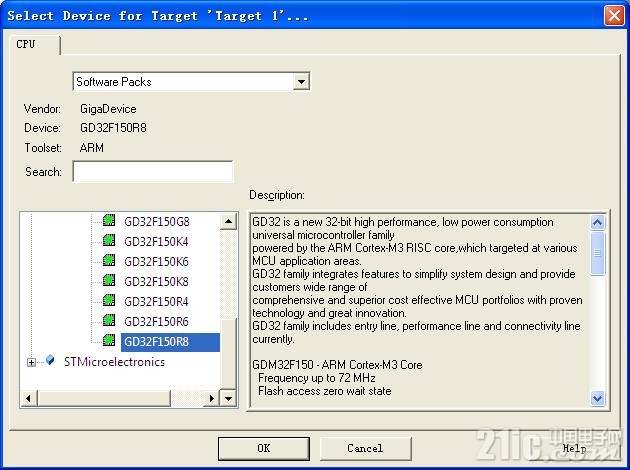The height and width of the screenshot is (470, 630).
Task: Click device tree scroll left arrow
Action: tap(29, 398)
